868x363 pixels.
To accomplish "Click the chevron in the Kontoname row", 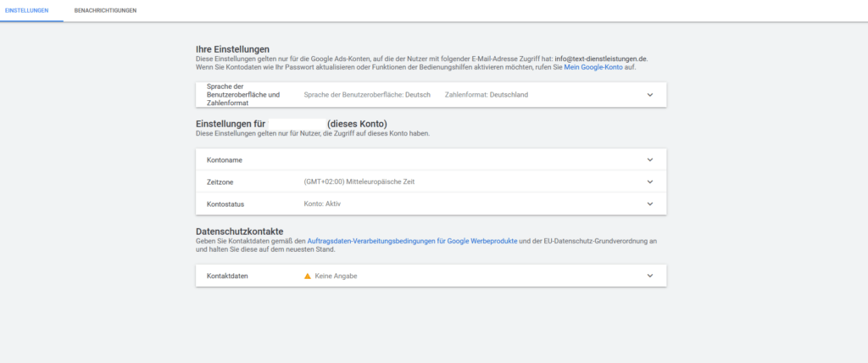I will coord(650,159).
